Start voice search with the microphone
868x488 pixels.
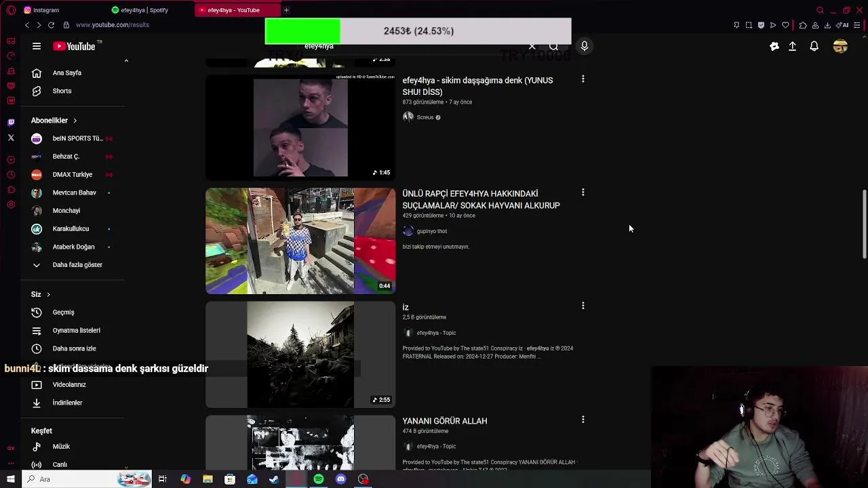(584, 46)
